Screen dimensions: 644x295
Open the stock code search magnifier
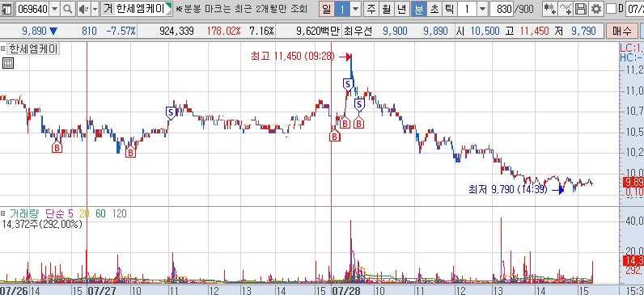68,9
